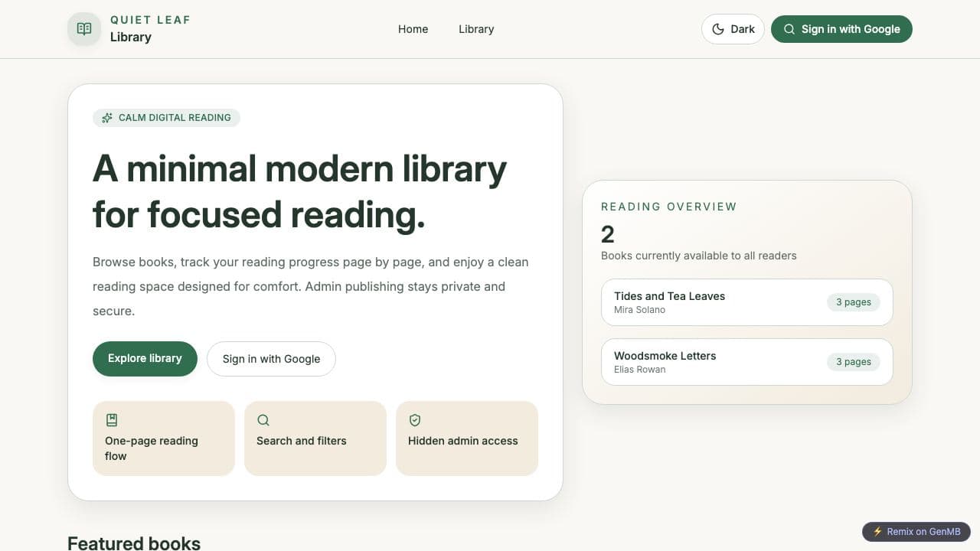Viewport: 980px width, 551px height.
Task: Click the green Sign in with Google button
Action: tap(841, 29)
